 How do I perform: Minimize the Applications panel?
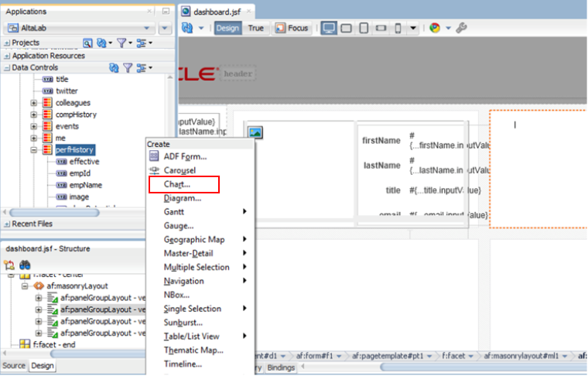click(166, 12)
